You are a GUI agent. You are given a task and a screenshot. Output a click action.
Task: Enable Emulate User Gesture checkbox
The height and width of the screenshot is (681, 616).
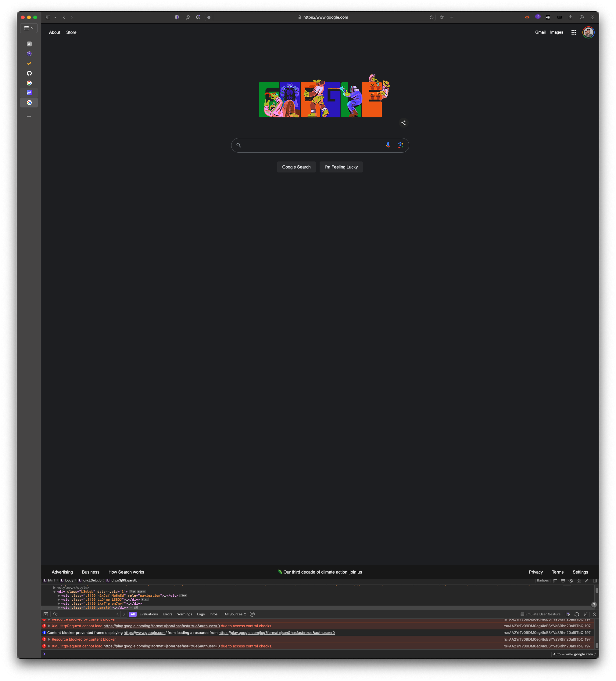click(x=522, y=614)
